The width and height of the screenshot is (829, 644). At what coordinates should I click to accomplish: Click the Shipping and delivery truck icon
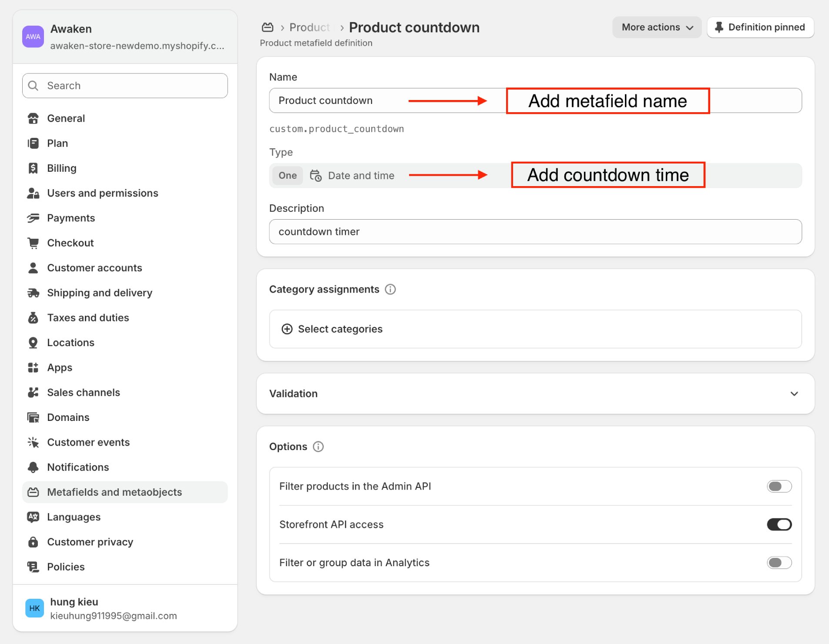33,293
